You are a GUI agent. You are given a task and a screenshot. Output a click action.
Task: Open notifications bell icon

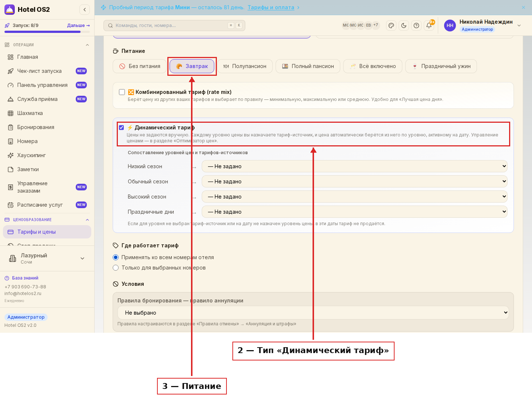point(429,26)
